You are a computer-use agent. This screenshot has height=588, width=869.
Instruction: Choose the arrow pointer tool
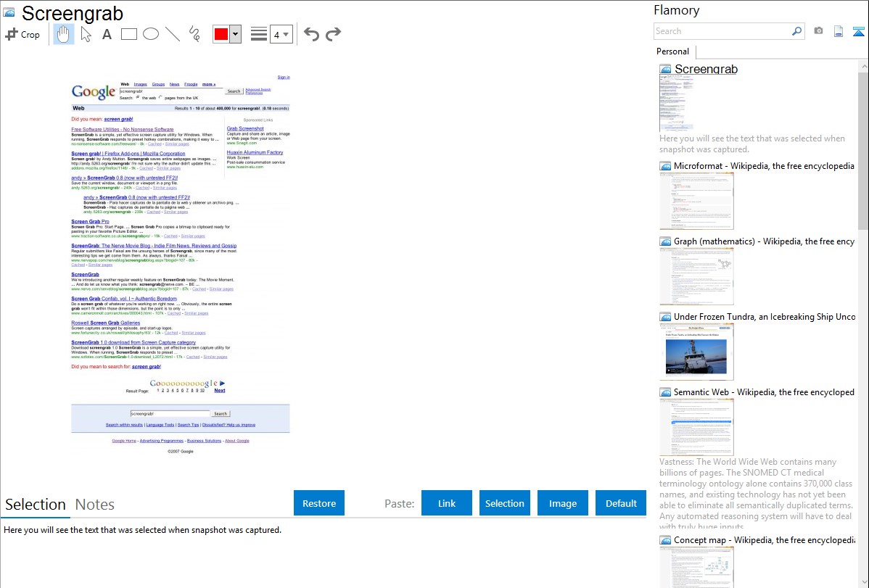86,34
